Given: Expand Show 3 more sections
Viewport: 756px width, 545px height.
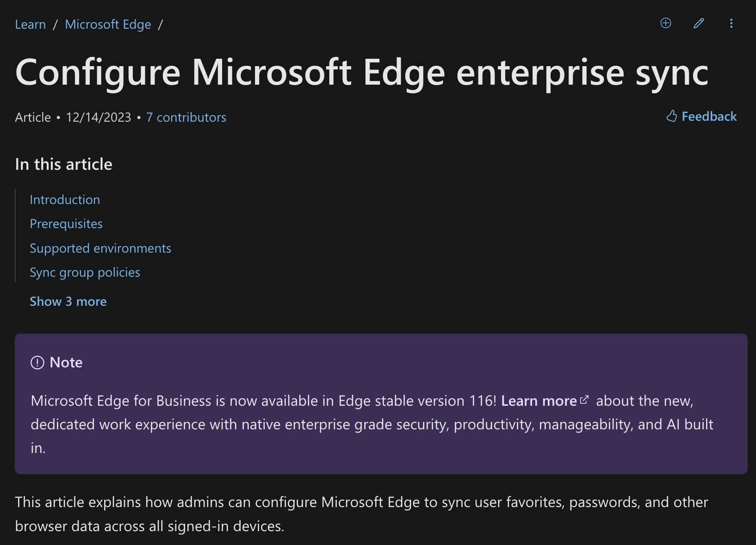Looking at the screenshot, I should tap(68, 302).
